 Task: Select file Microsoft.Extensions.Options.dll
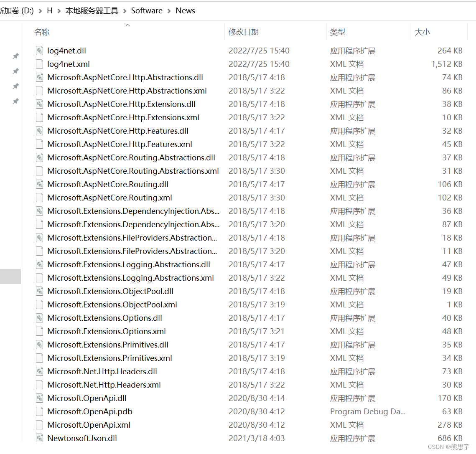tap(105, 318)
